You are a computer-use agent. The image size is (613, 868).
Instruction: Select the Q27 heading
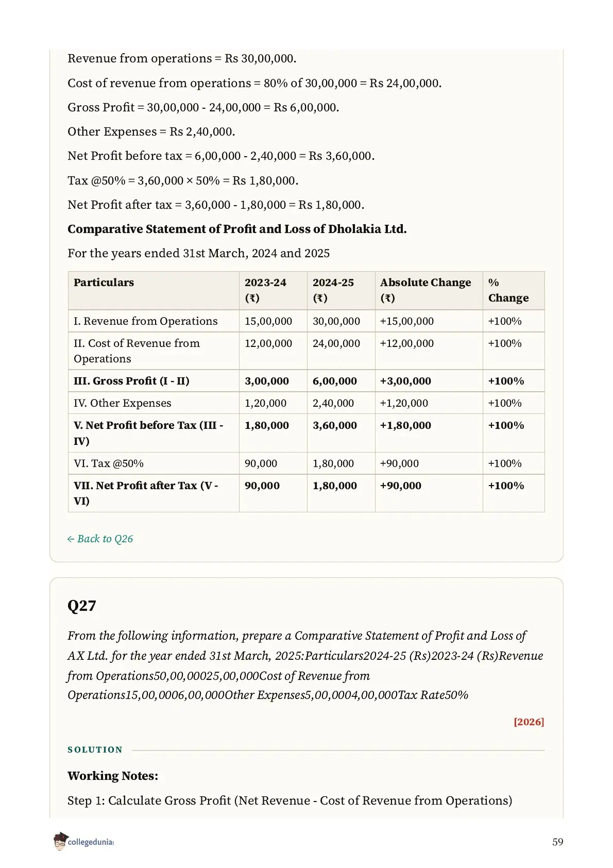pos(82,605)
